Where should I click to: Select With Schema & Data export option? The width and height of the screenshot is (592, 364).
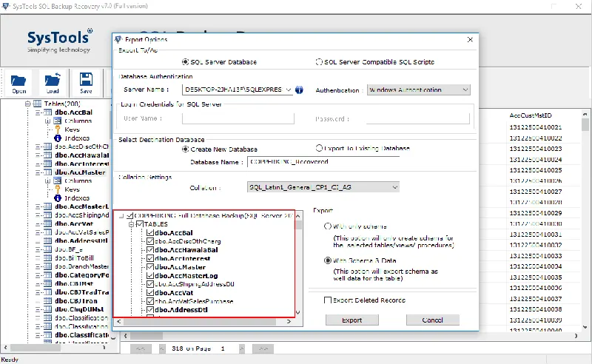click(328, 260)
